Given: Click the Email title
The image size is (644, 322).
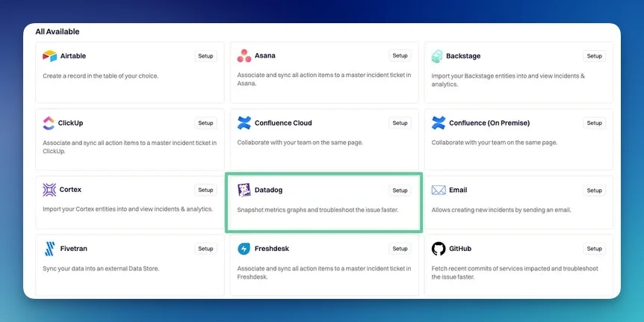Looking at the screenshot, I should click(459, 191).
